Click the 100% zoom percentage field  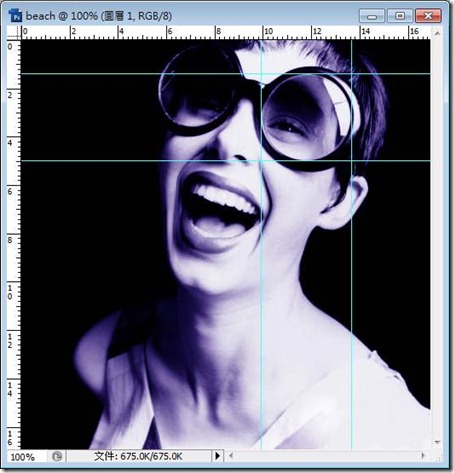pyautogui.click(x=23, y=457)
